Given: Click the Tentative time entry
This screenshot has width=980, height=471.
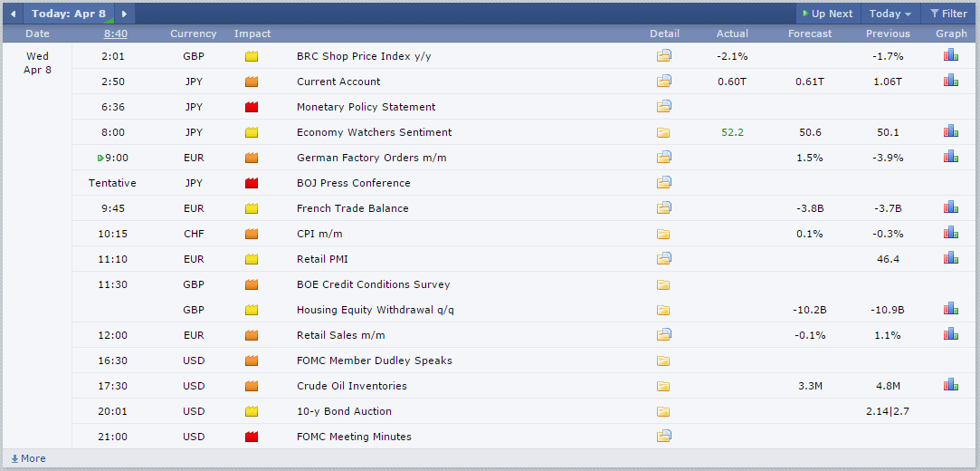Looking at the screenshot, I should (x=112, y=183).
